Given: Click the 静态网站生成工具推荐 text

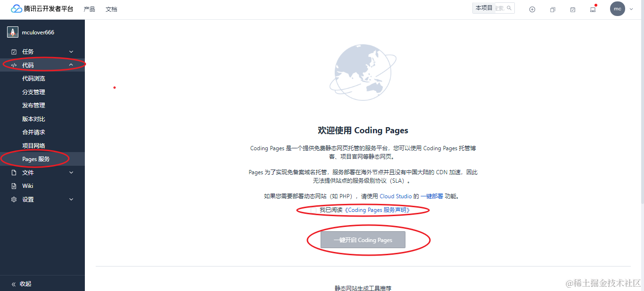Looking at the screenshot, I should (x=363, y=288).
